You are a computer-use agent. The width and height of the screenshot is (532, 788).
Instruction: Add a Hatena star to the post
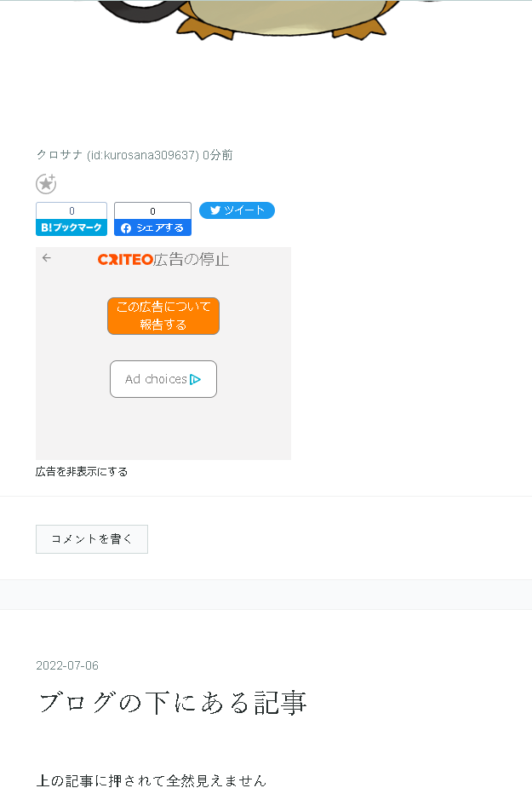click(x=46, y=183)
